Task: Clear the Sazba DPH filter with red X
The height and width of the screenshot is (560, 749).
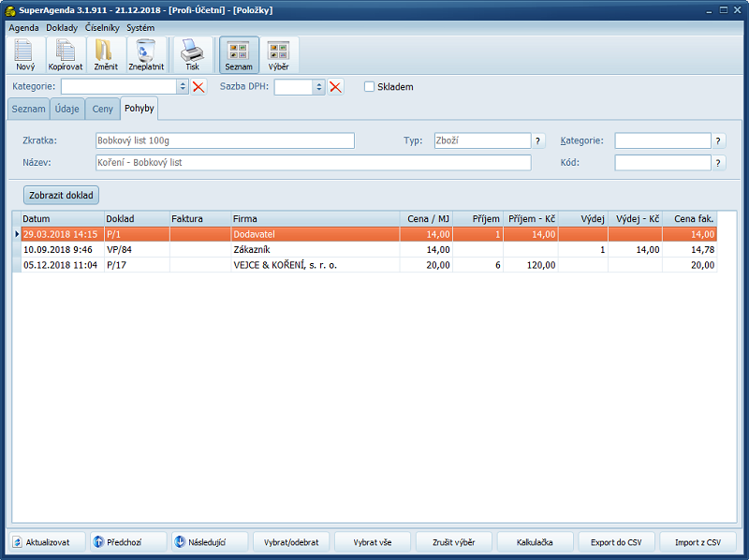Action: 336,87
